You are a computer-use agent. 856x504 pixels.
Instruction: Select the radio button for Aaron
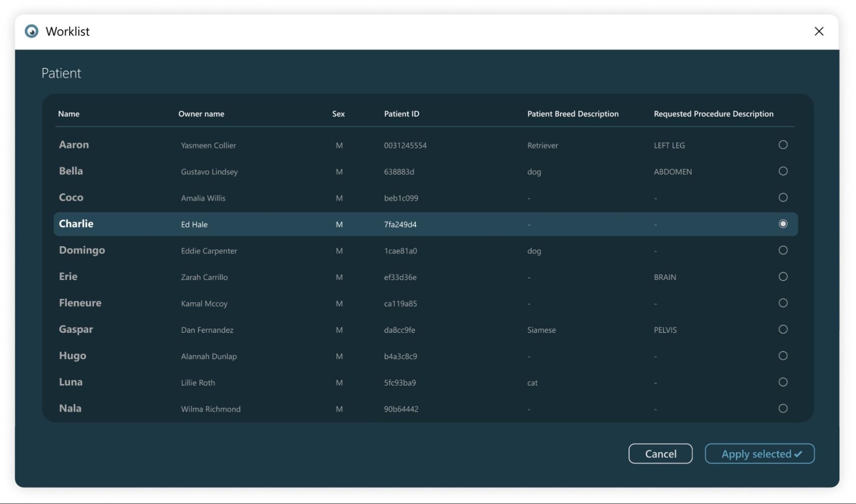click(x=783, y=145)
